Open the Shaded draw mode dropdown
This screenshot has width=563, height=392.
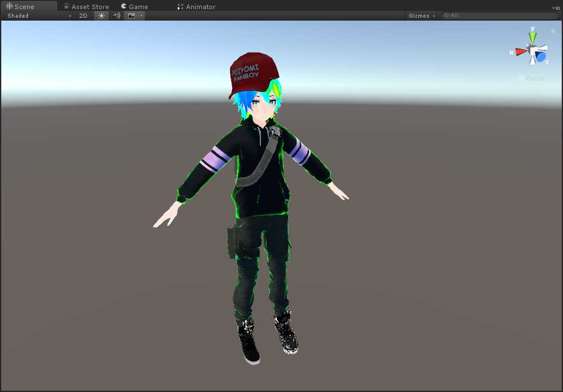tap(39, 16)
